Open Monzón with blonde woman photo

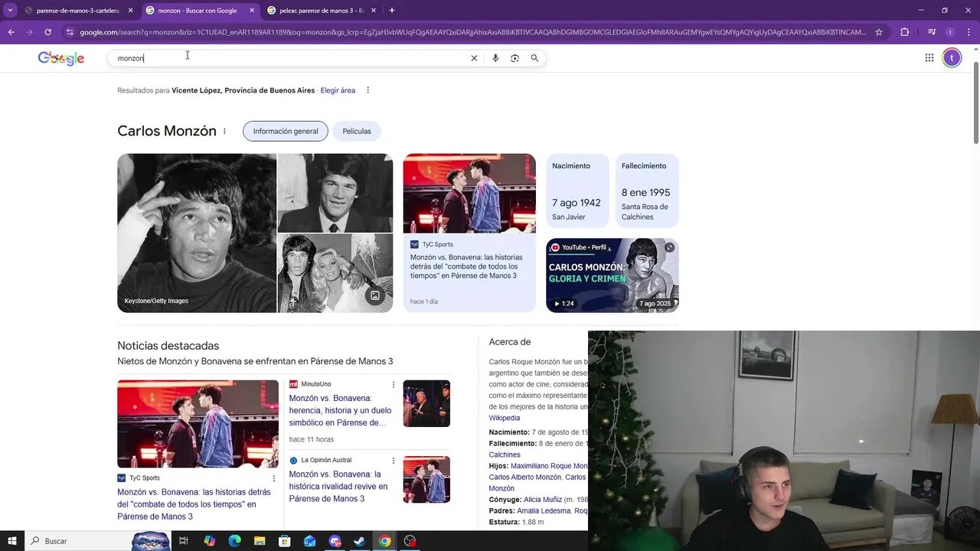[x=335, y=273]
